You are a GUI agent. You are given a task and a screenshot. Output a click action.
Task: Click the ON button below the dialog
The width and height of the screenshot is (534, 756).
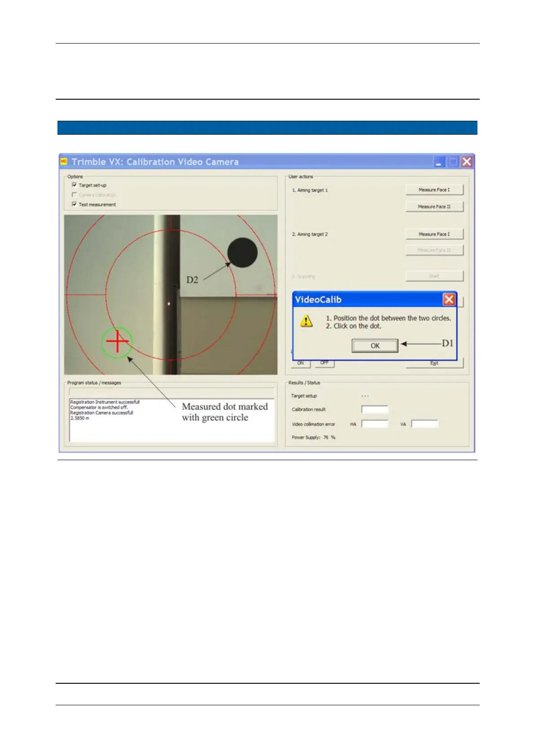tap(301, 363)
